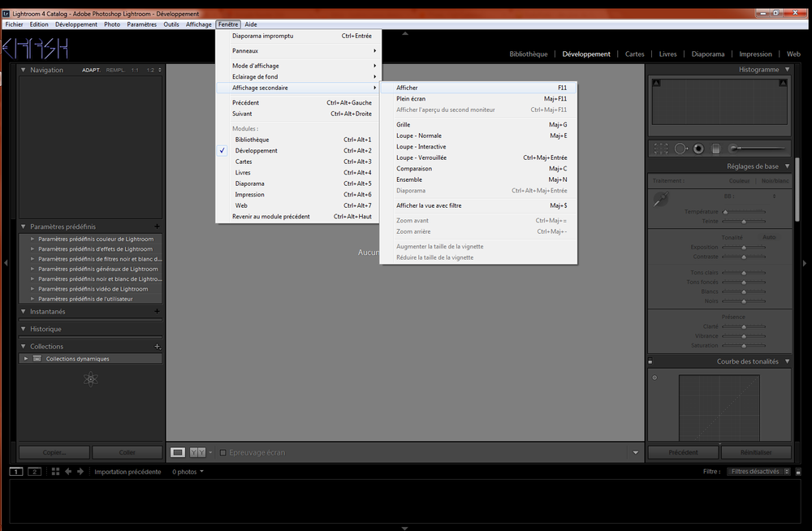This screenshot has width=812, height=531.
Task: Click the Lr application icon in title bar
Action: (x=6, y=14)
